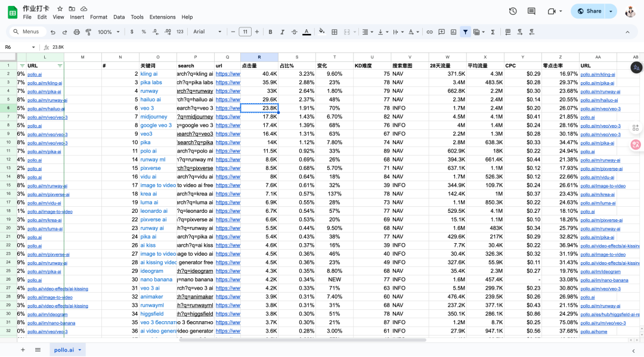Start a Meet call with camera icon
This screenshot has width=644, height=357.
(x=552, y=11)
